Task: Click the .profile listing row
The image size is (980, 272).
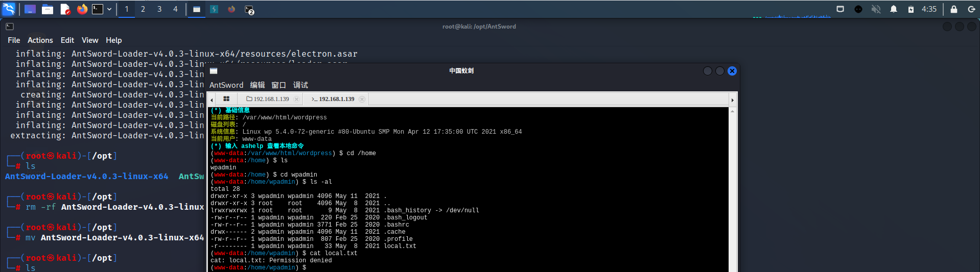Action: [312, 239]
